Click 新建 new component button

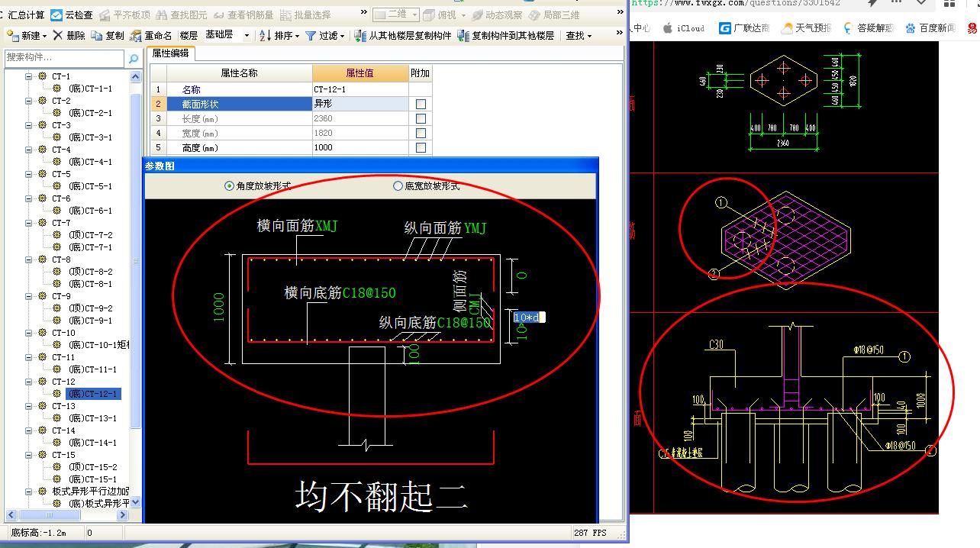[x=27, y=35]
